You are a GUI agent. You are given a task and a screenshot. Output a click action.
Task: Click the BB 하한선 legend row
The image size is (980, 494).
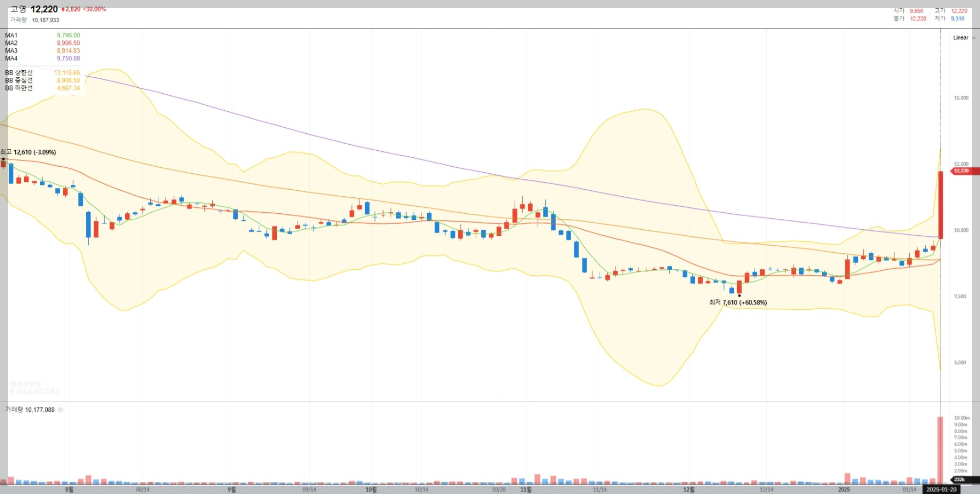tap(42, 88)
